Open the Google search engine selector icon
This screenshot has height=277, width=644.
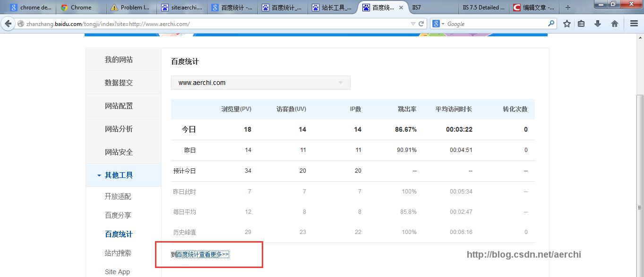point(438,24)
